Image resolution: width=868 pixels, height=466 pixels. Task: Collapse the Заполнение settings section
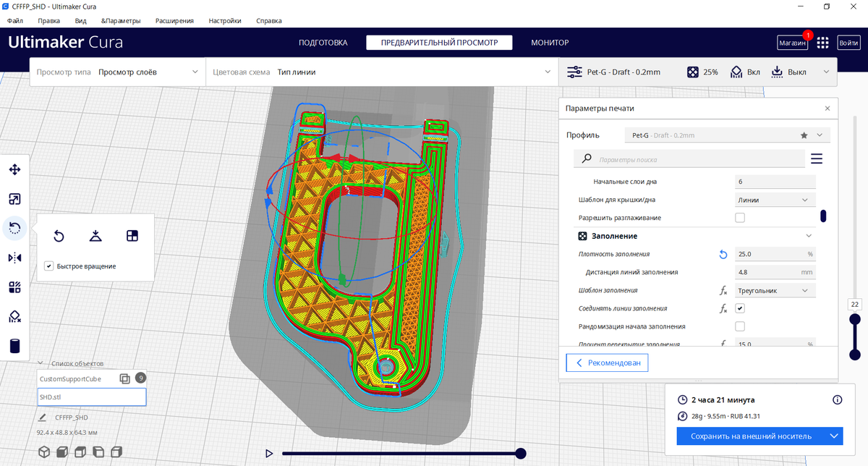click(809, 236)
